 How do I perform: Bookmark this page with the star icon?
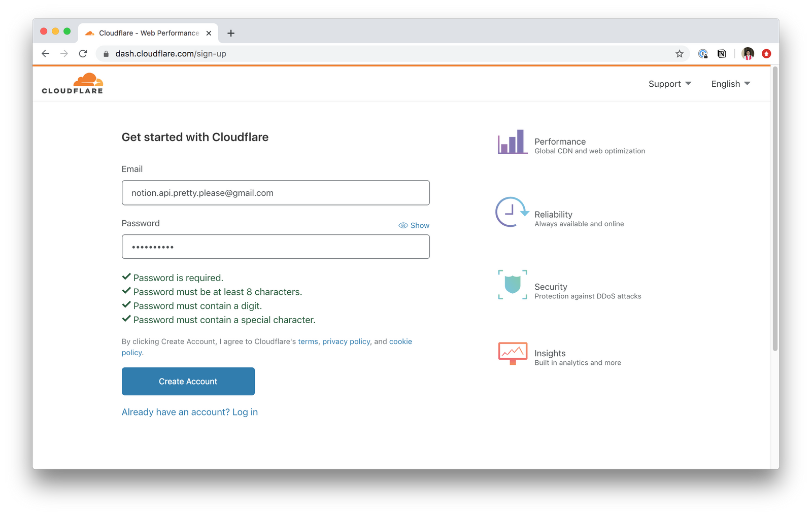(679, 54)
